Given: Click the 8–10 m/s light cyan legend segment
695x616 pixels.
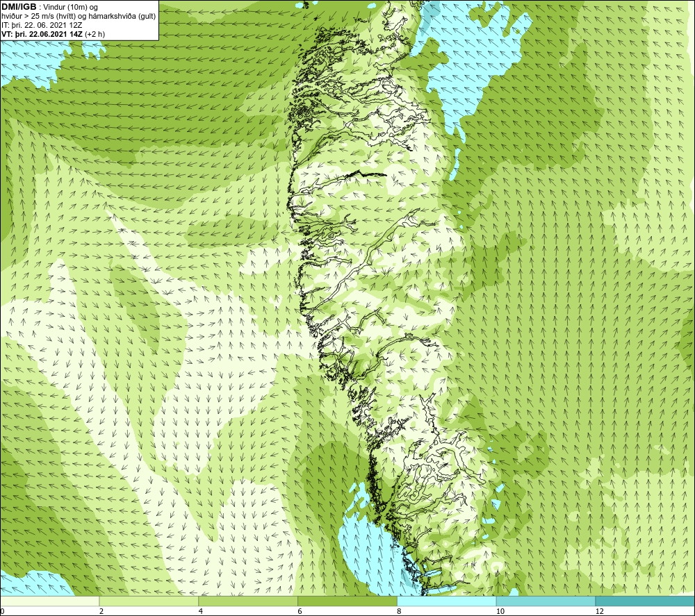Looking at the screenshot, I should (447, 601).
